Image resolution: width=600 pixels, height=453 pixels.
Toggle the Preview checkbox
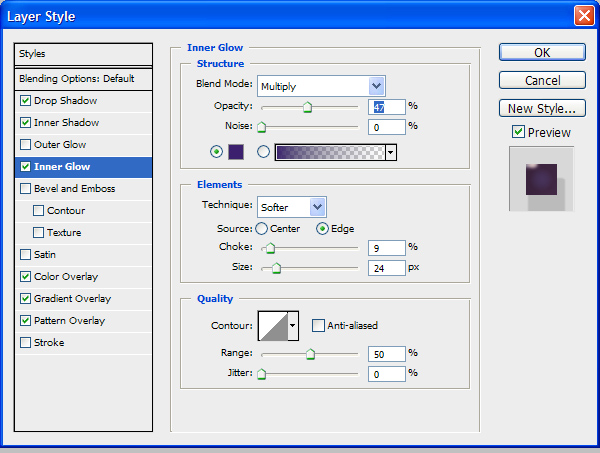[x=518, y=132]
